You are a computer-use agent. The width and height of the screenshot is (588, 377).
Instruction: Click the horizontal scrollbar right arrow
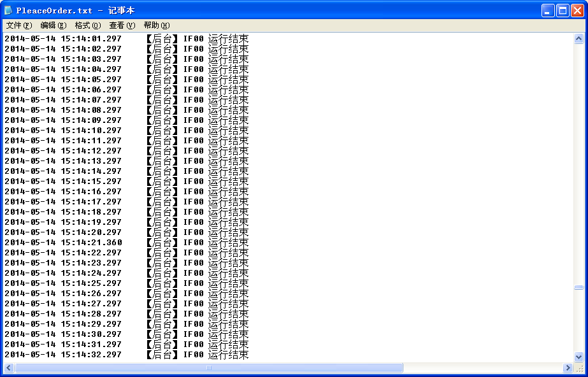568,367
